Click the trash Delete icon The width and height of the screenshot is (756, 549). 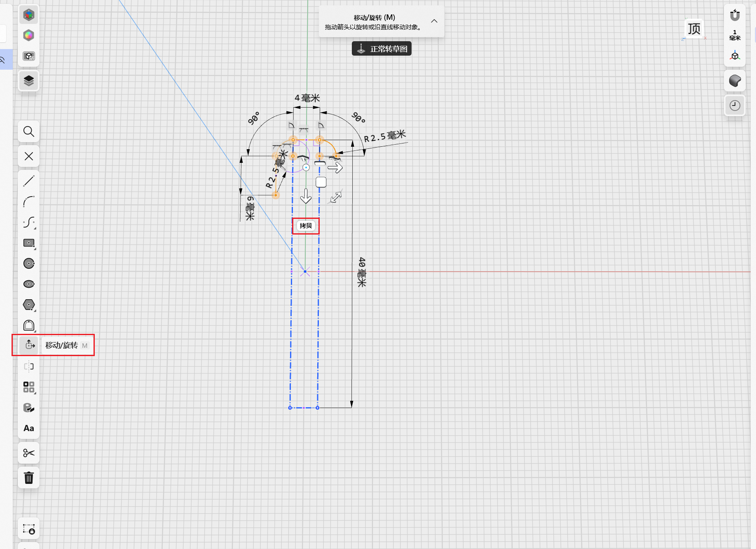(29, 478)
